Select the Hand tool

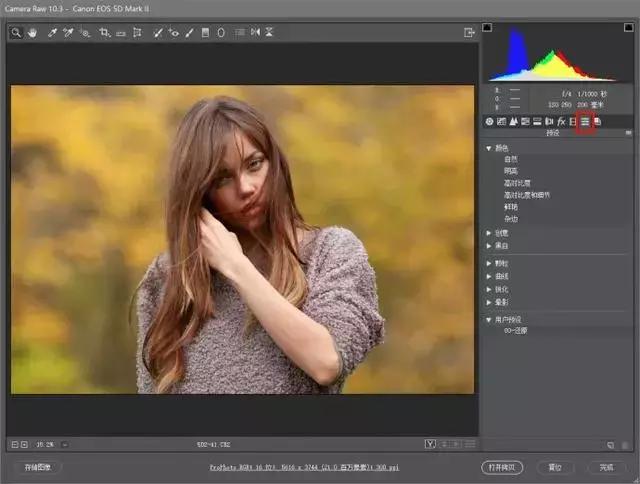[32, 33]
